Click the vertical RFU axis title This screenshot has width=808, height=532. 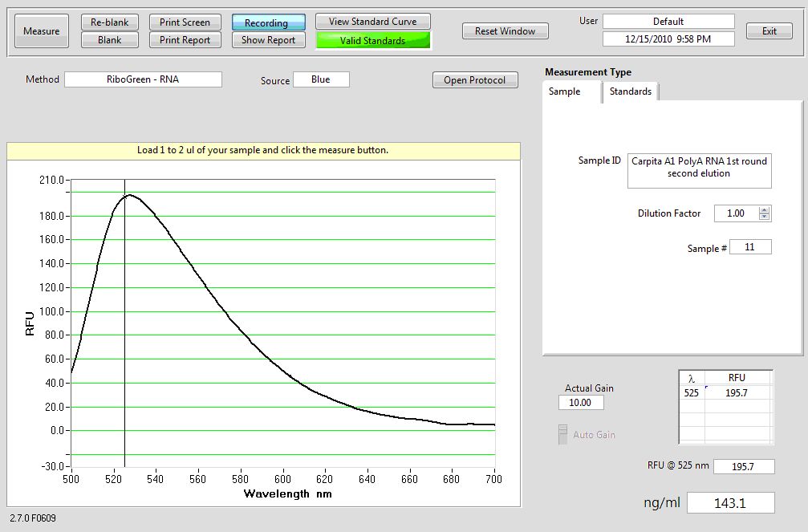pyautogui.click(x=30, y=323)
